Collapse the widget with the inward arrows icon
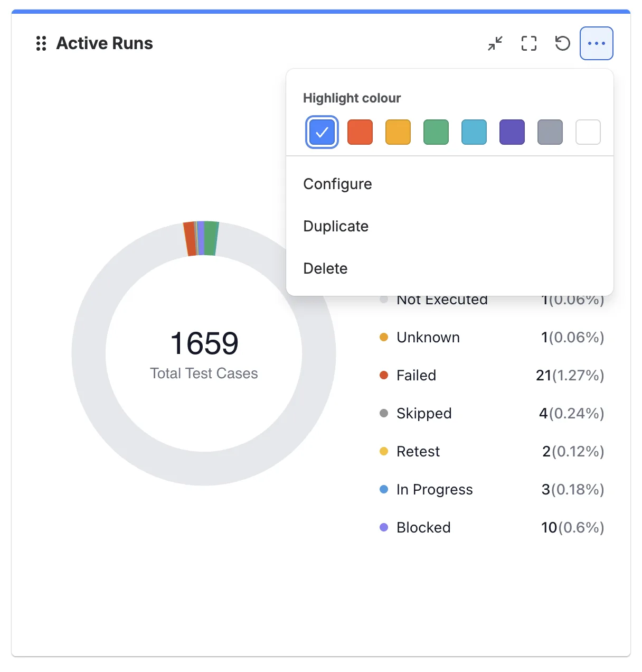 coord(495,43)
